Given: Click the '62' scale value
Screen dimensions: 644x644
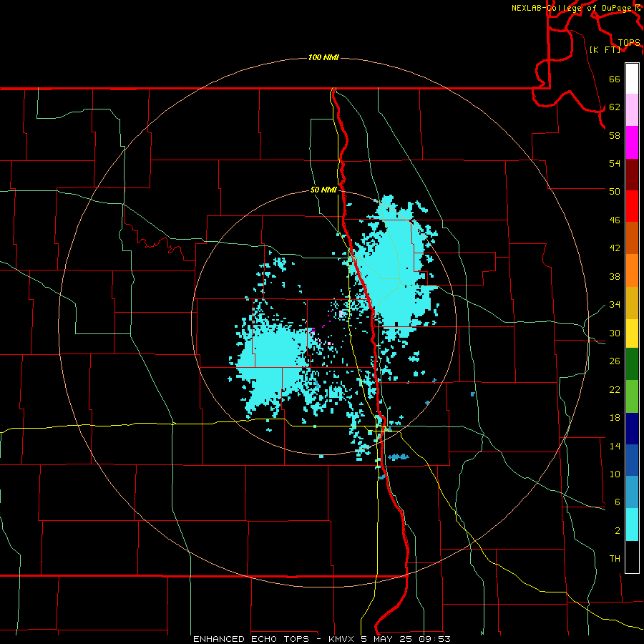Looking at the screenshot, I should [615, 107].
